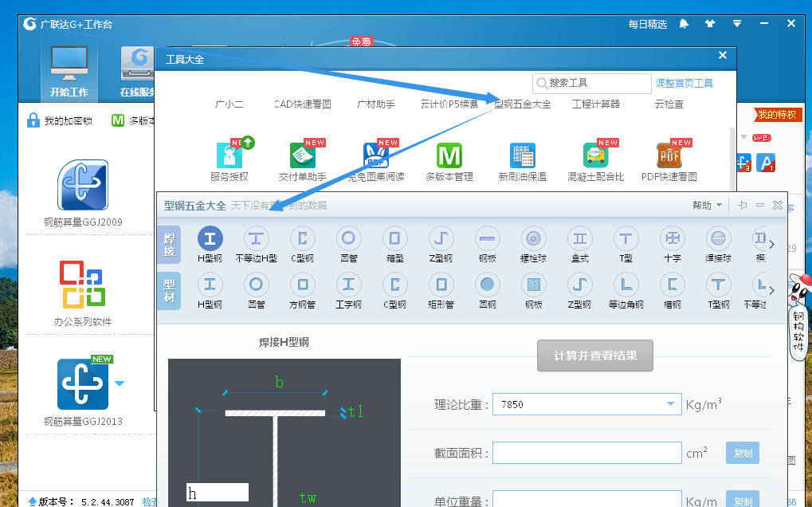812x507 pixels.
Task: Select welded T型 section icon
Action: pyautogui.click(x=626, y=238)
